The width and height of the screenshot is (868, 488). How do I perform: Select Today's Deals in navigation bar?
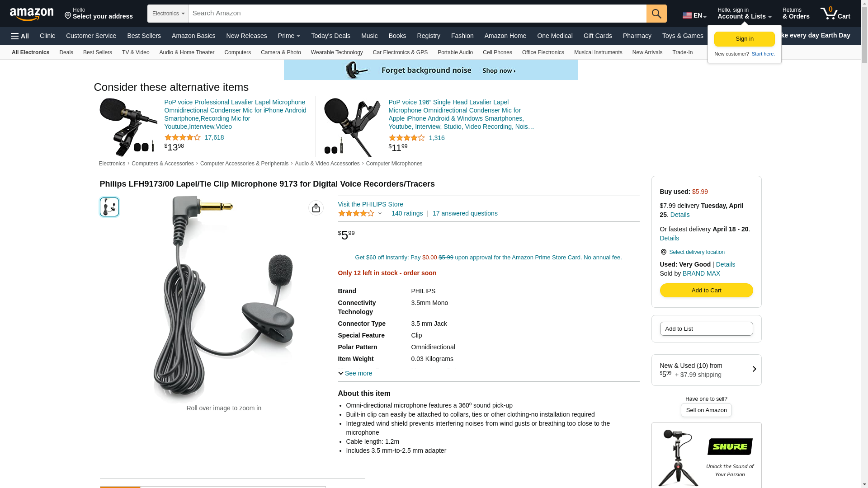click(x=330, y=36)
